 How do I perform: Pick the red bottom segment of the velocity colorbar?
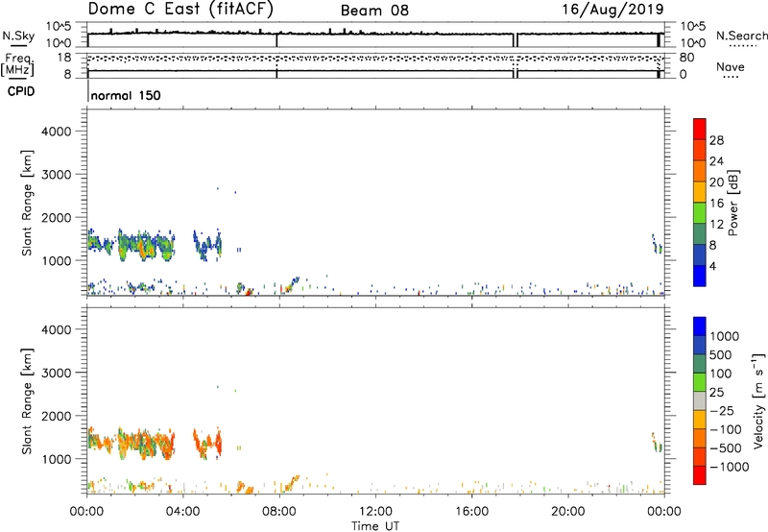coord(700,475)
